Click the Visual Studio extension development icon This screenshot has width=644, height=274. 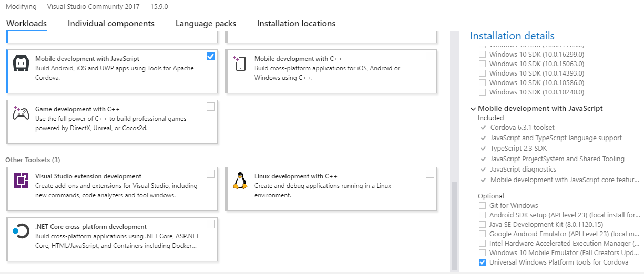(x=21, y=181)
